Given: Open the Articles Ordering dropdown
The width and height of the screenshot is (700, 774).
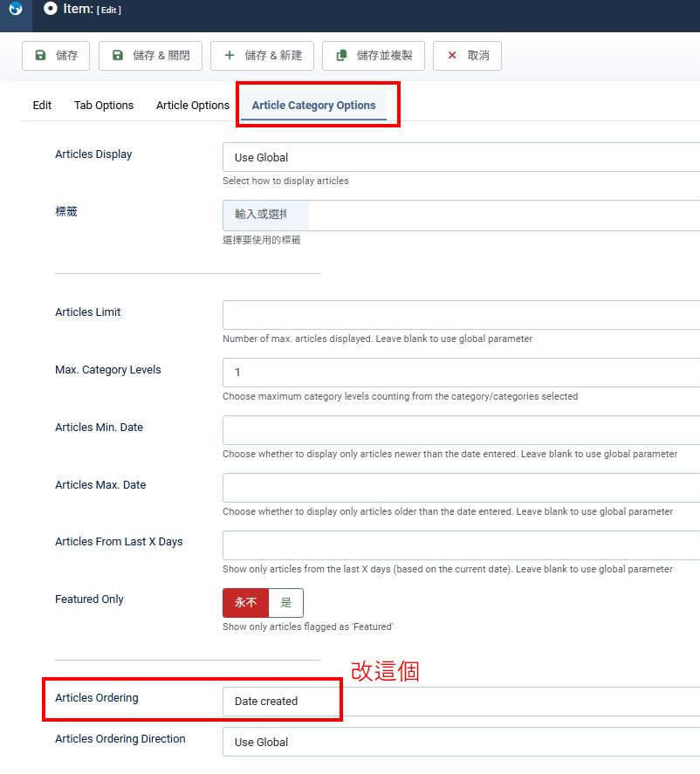Looking at the screenshot, I should tap(279, 701).
